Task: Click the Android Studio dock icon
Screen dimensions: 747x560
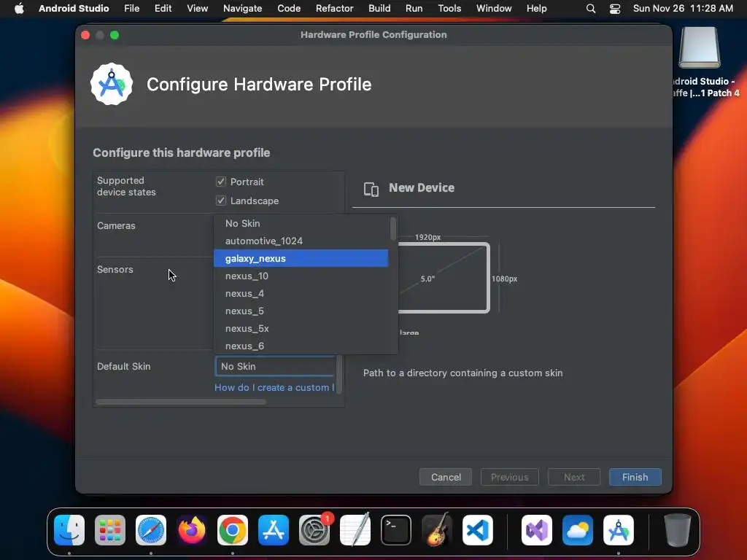Action: tap(619, 530)
